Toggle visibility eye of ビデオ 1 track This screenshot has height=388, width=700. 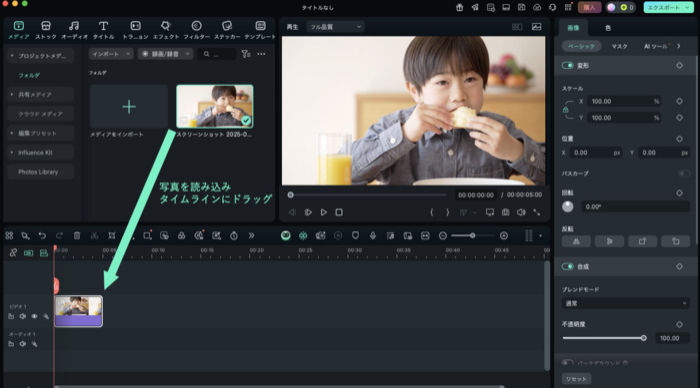(x=34, y=317)
